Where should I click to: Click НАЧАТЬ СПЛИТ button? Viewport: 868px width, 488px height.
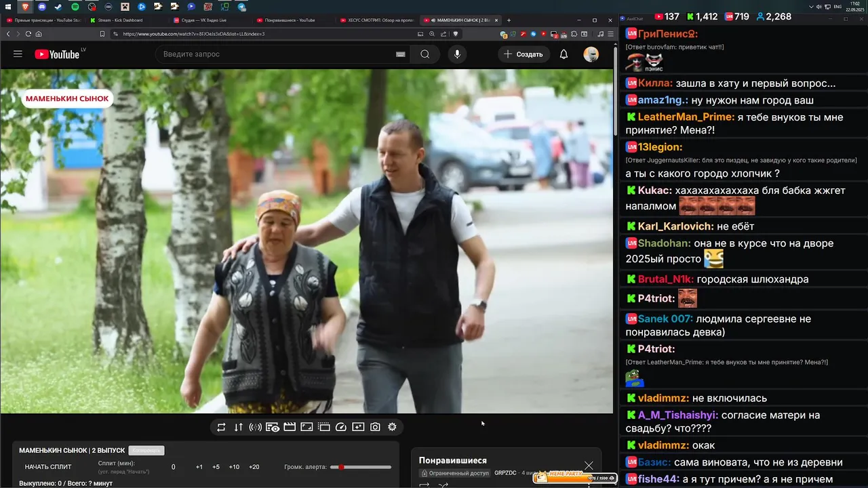(48, 467)
